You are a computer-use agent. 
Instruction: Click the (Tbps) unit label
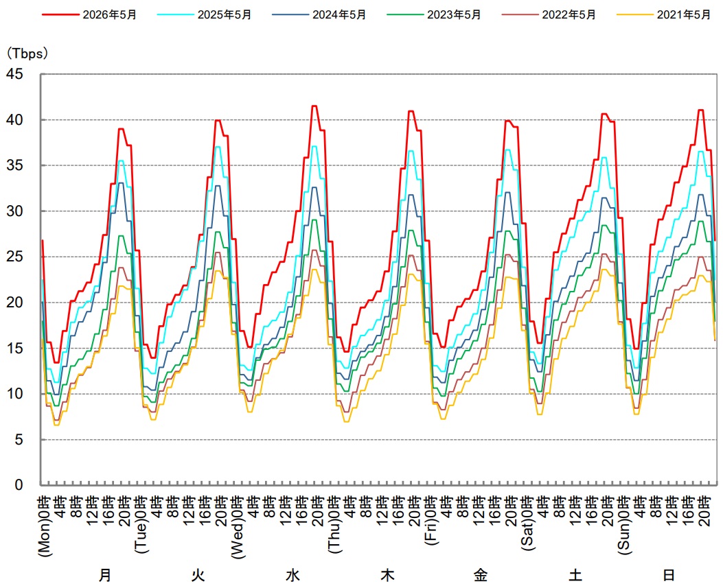(27, 54)
